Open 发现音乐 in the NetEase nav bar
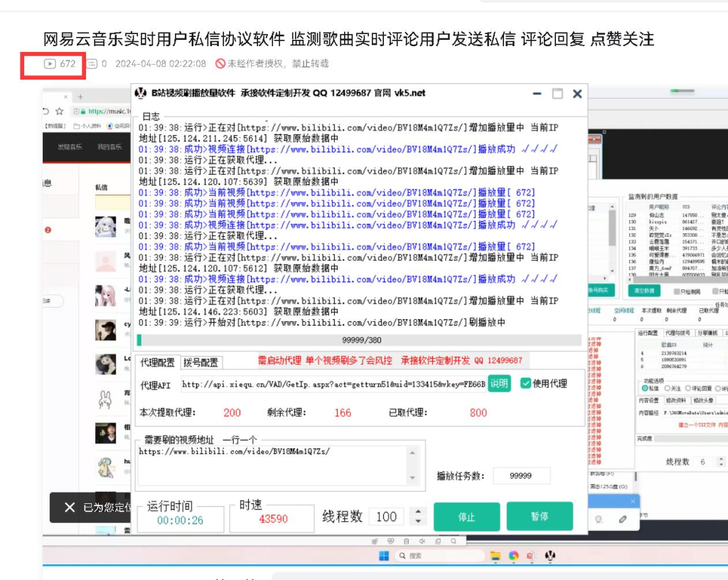728x580 pixels. 70,146
